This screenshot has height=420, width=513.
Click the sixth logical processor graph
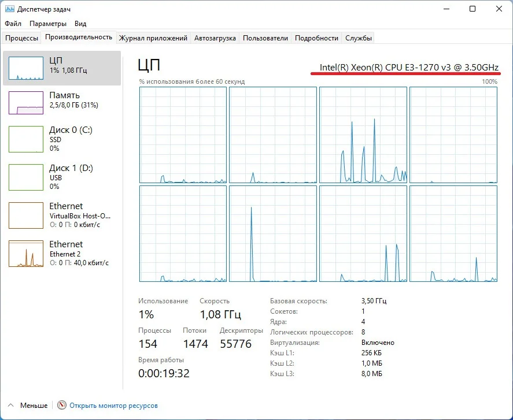(273, 234)
